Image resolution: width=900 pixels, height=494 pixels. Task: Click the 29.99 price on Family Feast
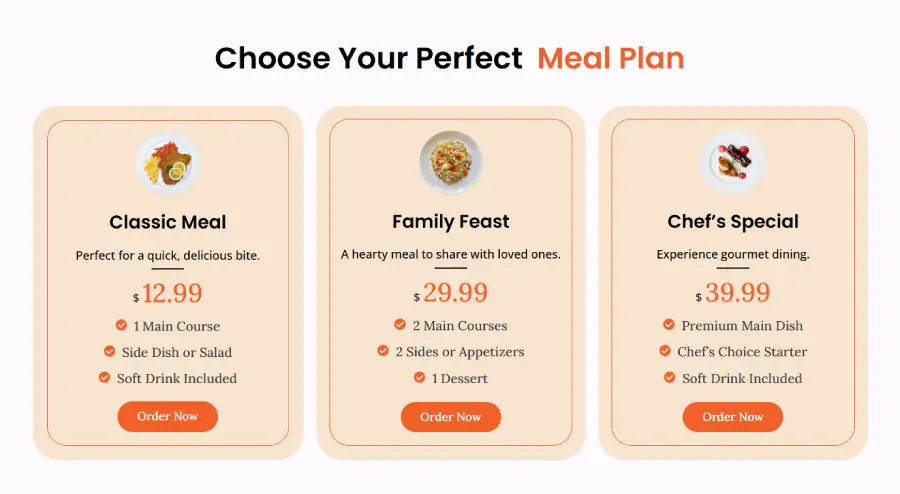[455, 293]
